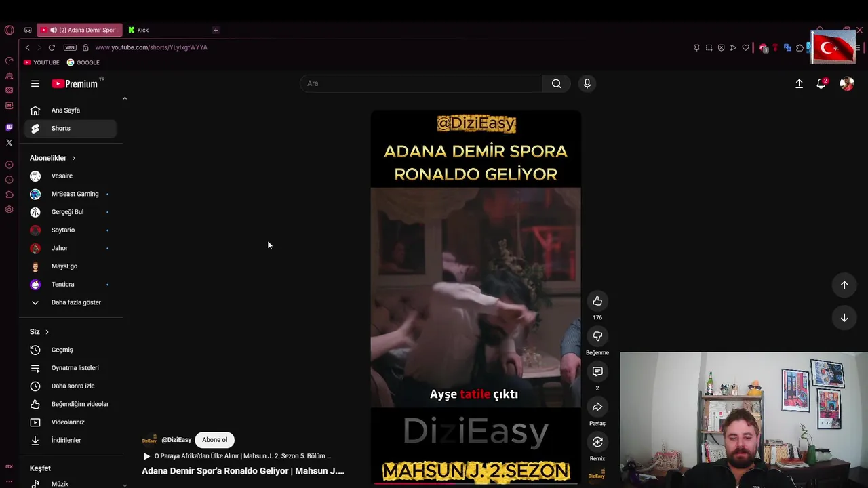Open Shorts in the sidebar
This screenshot has width=868, height=488.
(70, 128)
